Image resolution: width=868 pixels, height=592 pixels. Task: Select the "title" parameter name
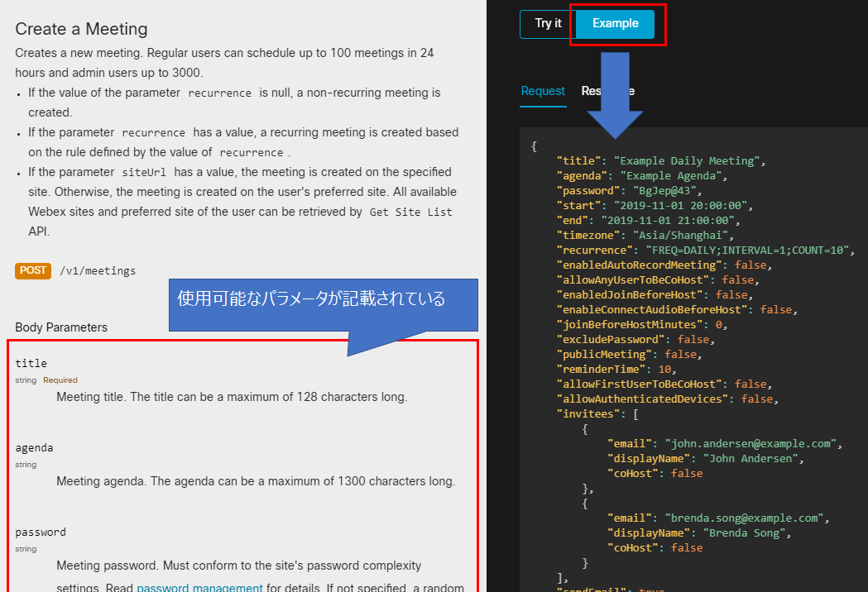tap(31, 362)
